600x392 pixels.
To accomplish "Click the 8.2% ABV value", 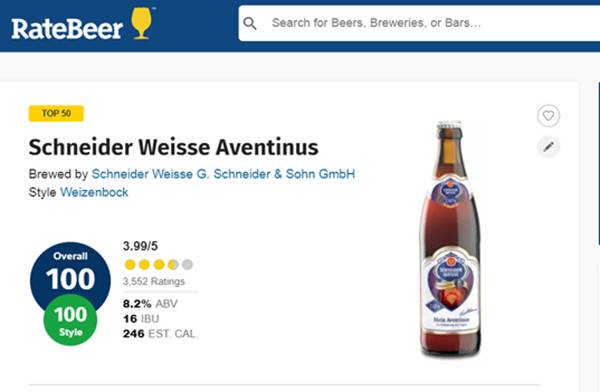I will [150, 304].
